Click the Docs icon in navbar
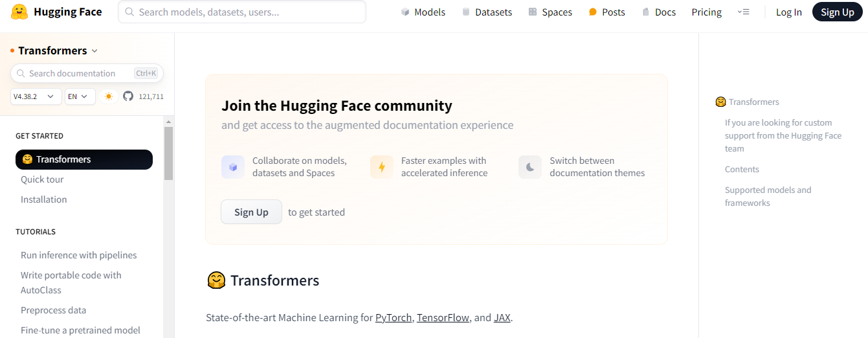 click(x=646, y=12)
